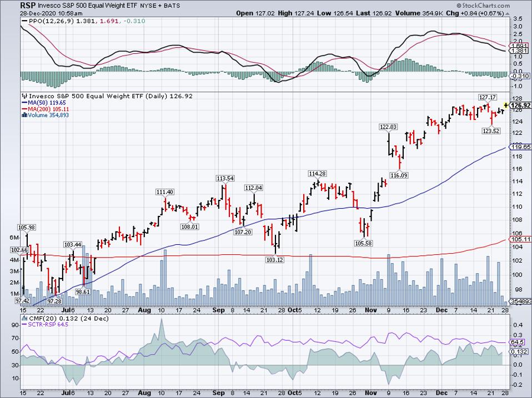The image size is (532, 398).
Task: Click the 105.11 MA axis tag
Action: coord(520,239)
